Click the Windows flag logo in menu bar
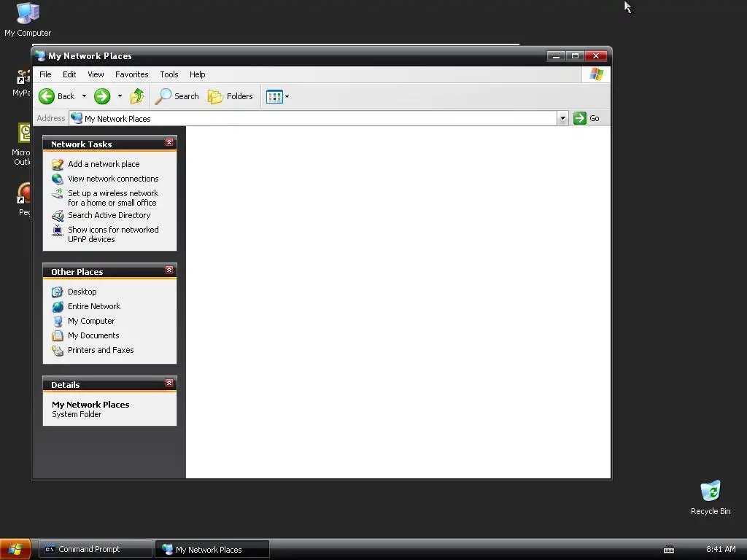Image resolution: width=747 pixels, height=560 pixels. (x=596, y=74)
